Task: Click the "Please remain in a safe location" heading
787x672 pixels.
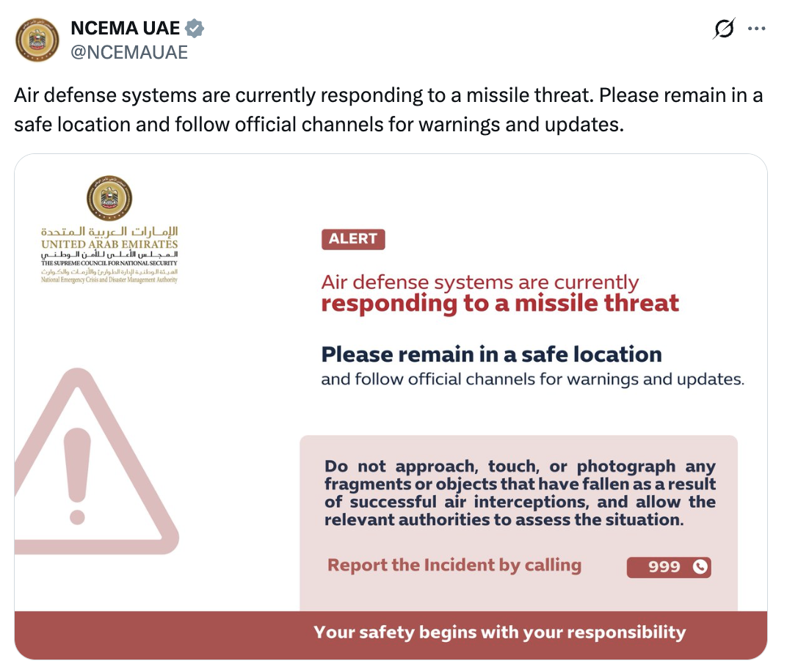Action: tap(491, 354)
